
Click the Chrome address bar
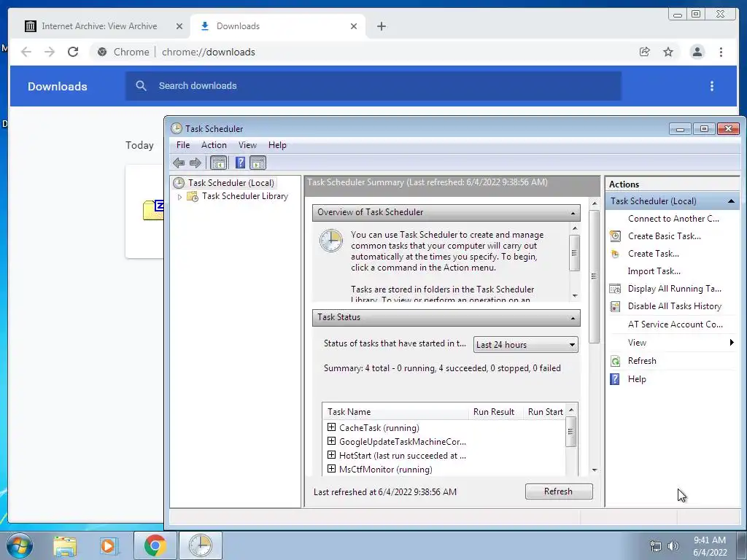(362, 52)
